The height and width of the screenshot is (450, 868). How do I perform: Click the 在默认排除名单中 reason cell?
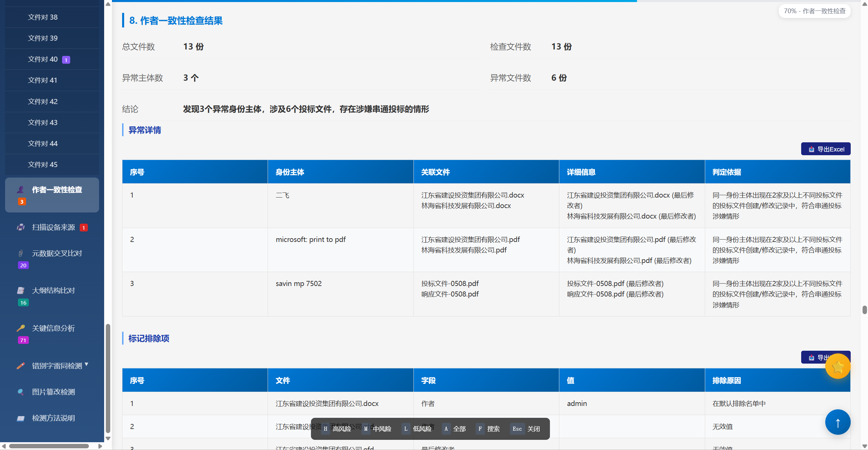pos(777,404)
